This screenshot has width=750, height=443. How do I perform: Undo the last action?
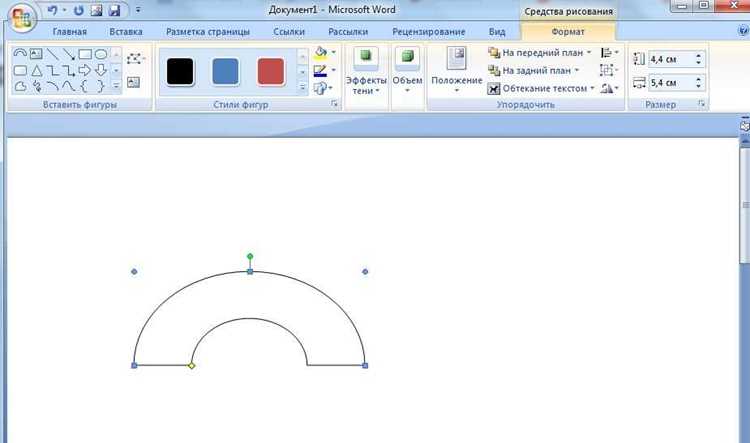click(x=52, y=10)
